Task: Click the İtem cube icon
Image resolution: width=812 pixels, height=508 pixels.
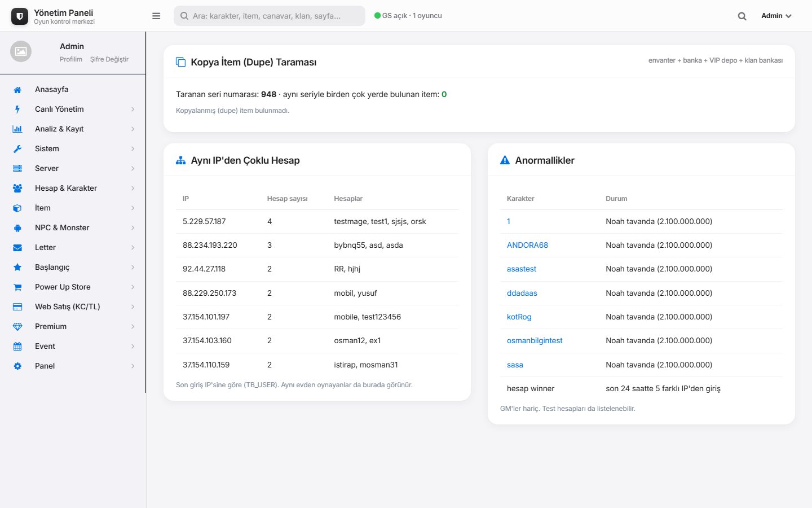Action: 17,208
